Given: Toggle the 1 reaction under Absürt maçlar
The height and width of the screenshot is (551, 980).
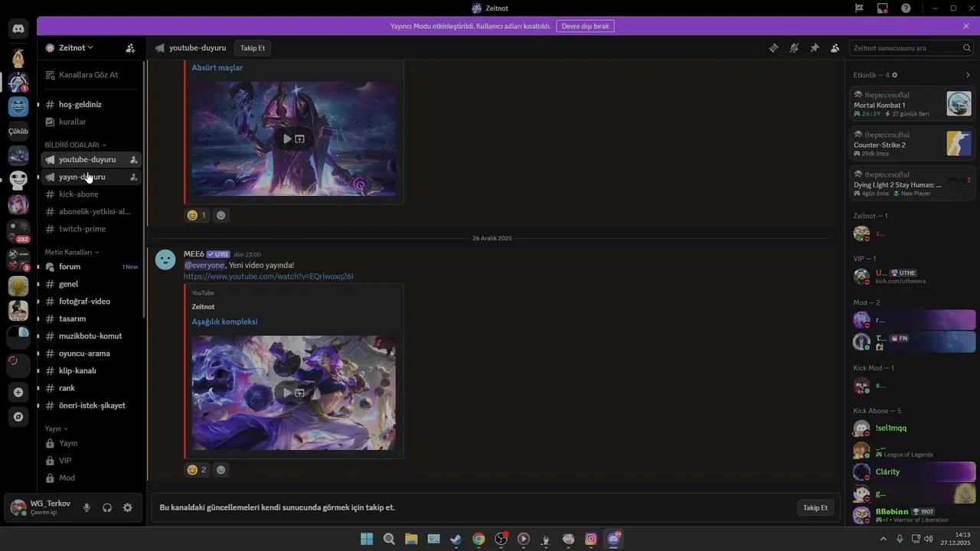Looking at the screenshot, I should [198, 215].
